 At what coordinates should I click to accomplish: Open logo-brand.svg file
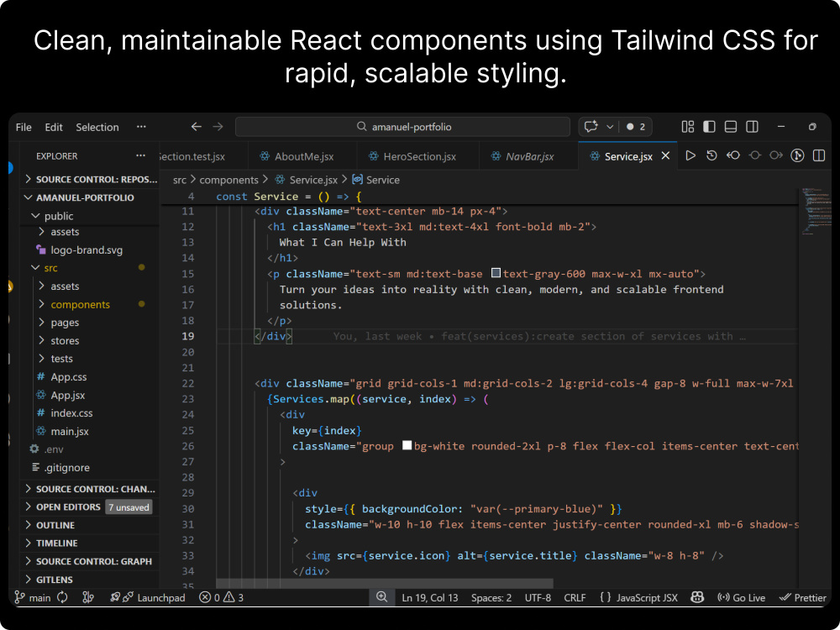coord(90,250)
